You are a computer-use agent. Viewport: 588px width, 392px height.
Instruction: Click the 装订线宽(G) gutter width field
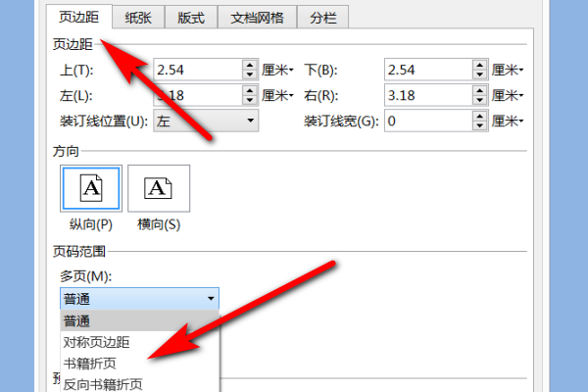[426, 121]
